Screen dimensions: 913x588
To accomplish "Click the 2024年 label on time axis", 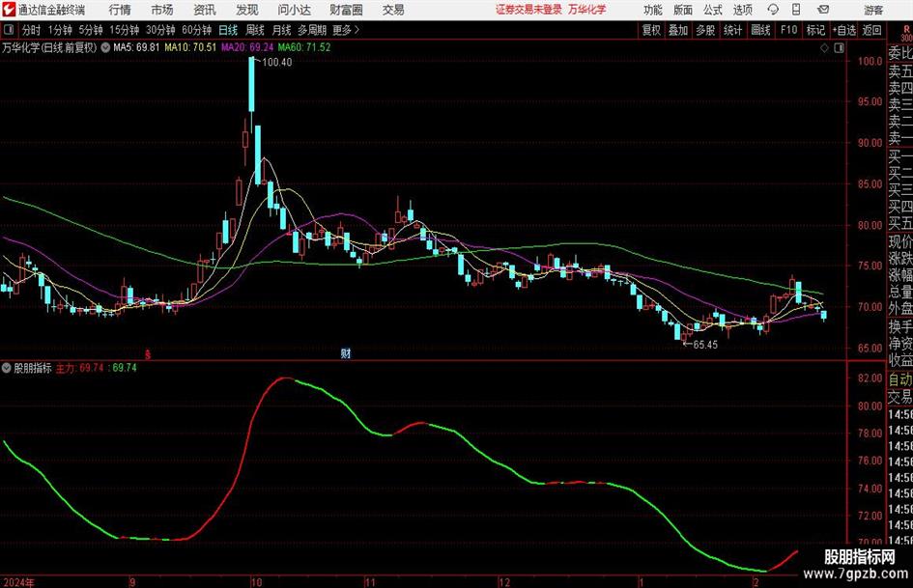I will (x=17, y=582).
